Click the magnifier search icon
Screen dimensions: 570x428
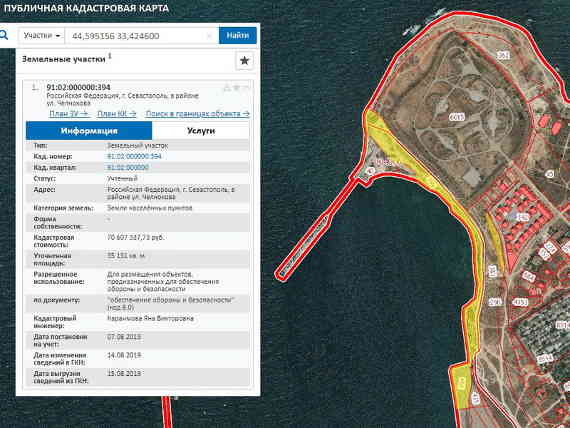point(4,35)
